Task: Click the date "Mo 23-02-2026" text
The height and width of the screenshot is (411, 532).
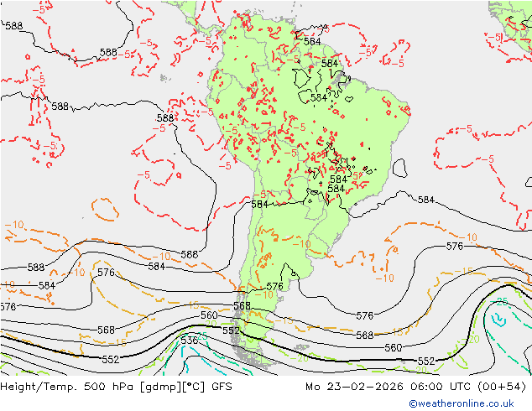Action: click(x=354, y=387)
